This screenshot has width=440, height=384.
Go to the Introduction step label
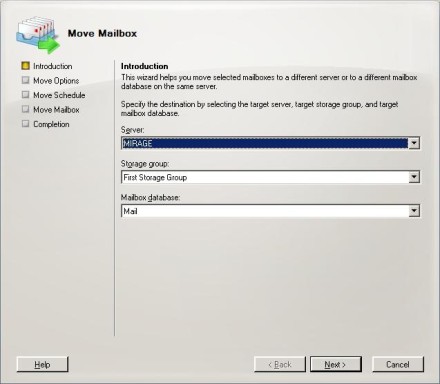coord(53,66)
